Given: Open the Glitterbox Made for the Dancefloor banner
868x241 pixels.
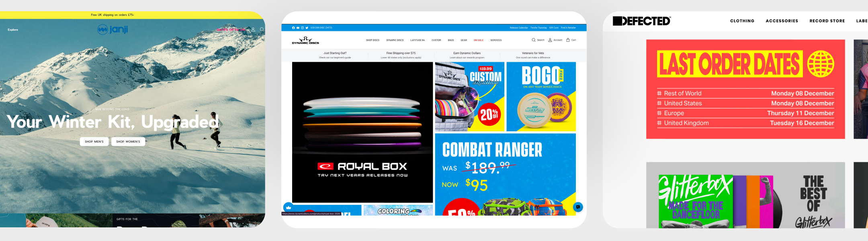Looking at the screenshot, I should [745, 195].
